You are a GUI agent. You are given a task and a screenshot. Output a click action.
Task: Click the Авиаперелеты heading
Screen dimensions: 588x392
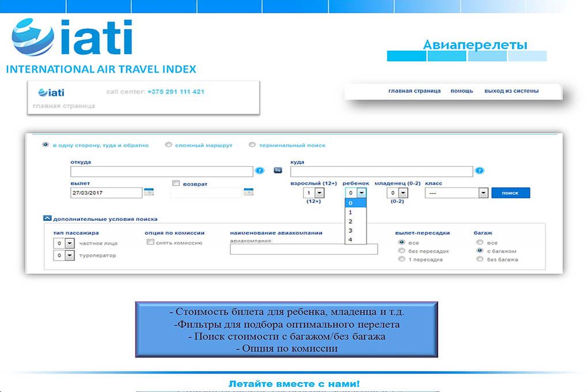(x=475, y=45)
